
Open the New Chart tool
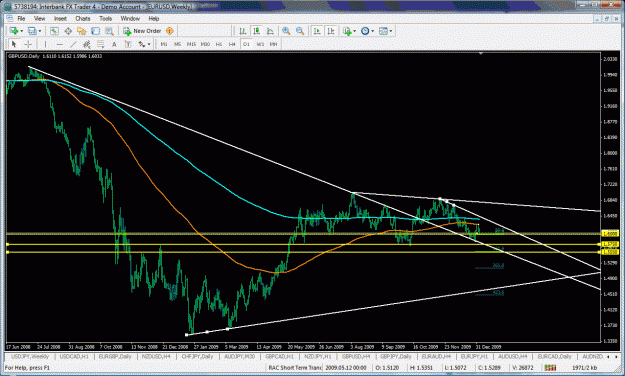tap(14, 31)
